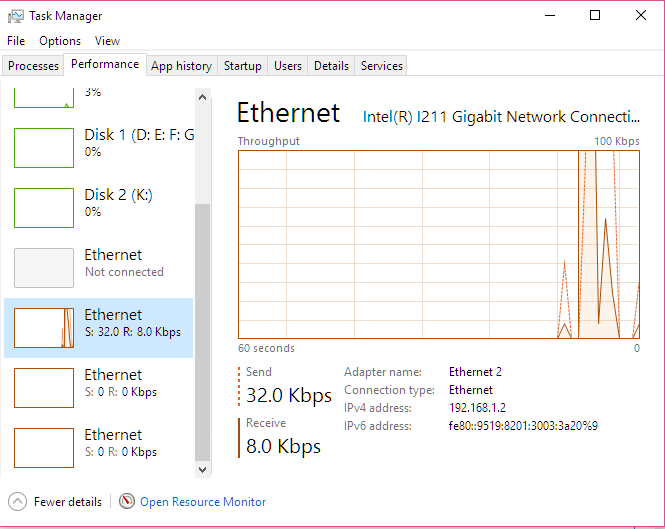Open the View menu

click(107, 41)
